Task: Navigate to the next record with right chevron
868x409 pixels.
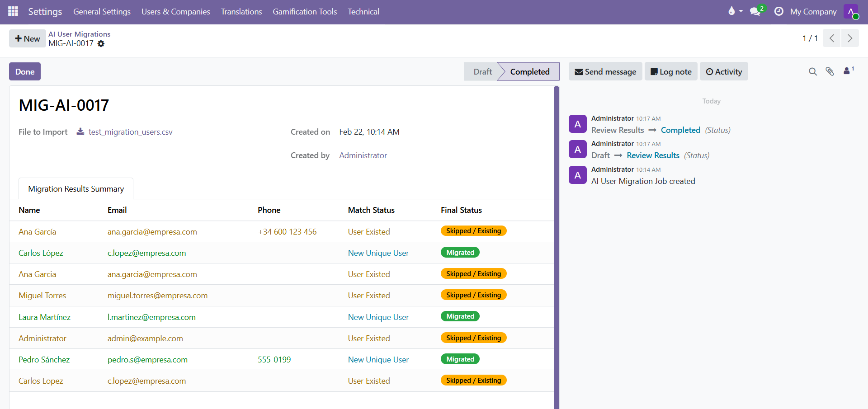Action: click(x=850, y=38)
